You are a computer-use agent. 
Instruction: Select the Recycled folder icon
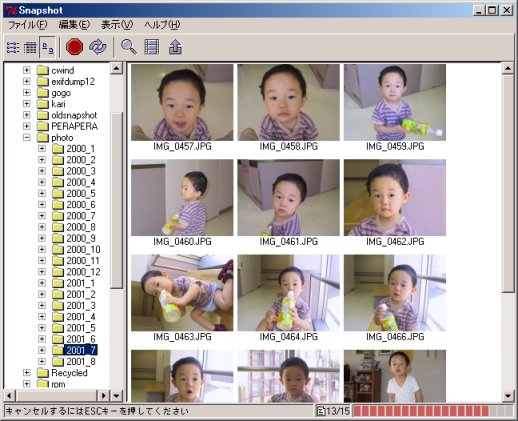(x=43, y=373)
